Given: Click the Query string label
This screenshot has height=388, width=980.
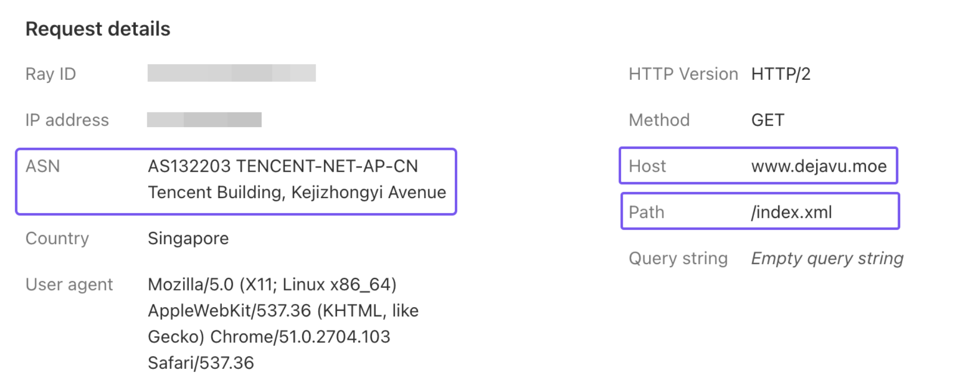Looking at the screenshot, I should (678, 258).
